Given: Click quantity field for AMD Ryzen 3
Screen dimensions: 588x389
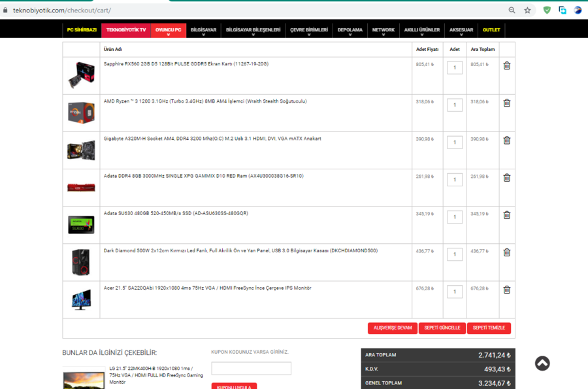Looking at the screenshot, I should tap(455, 105).
